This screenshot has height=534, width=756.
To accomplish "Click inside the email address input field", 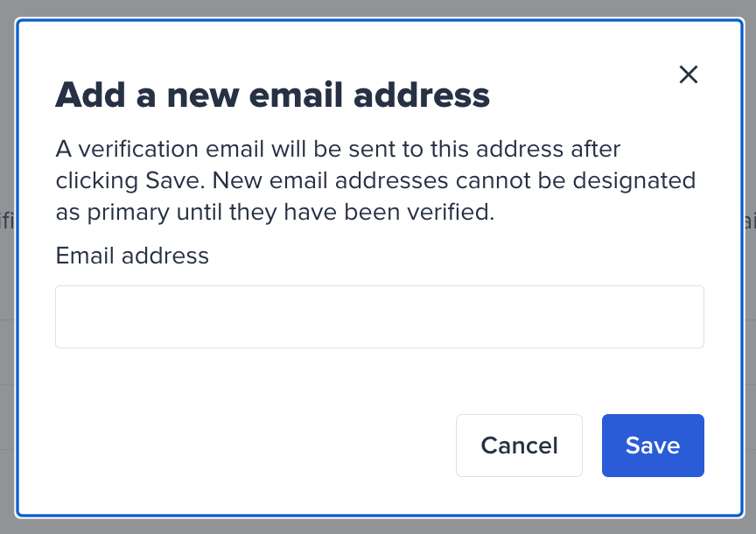I will (380, 316).
